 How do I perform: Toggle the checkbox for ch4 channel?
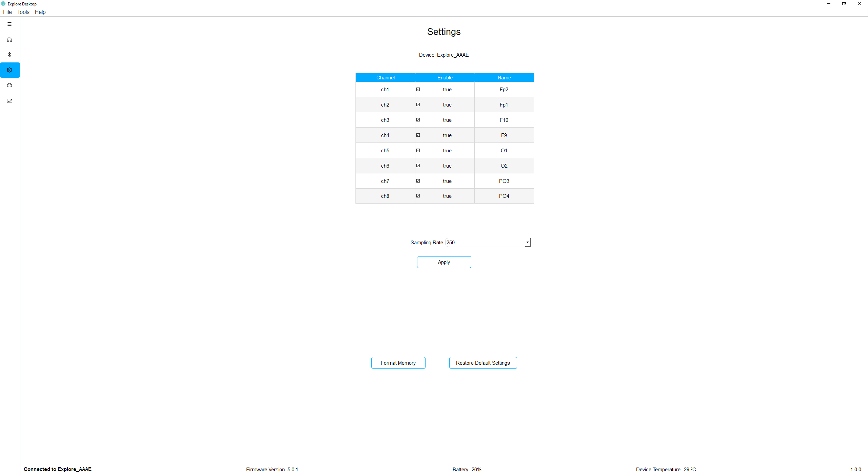[418, 135]
